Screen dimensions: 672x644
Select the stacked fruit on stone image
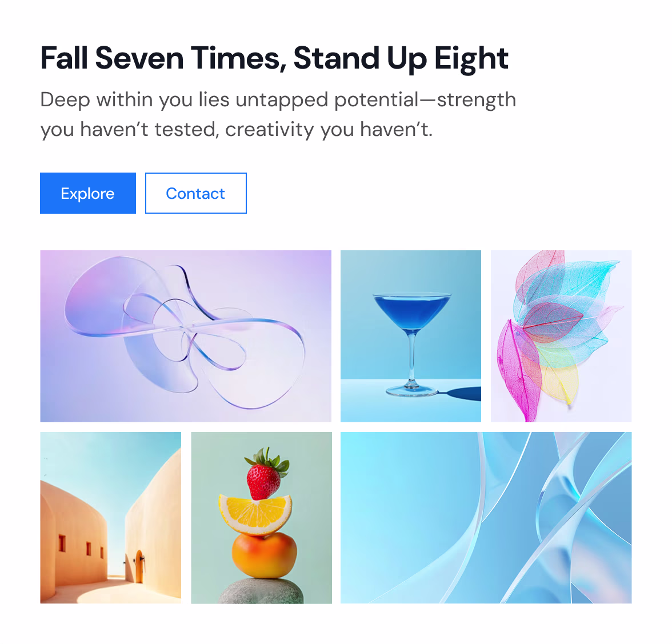point(262,518)
